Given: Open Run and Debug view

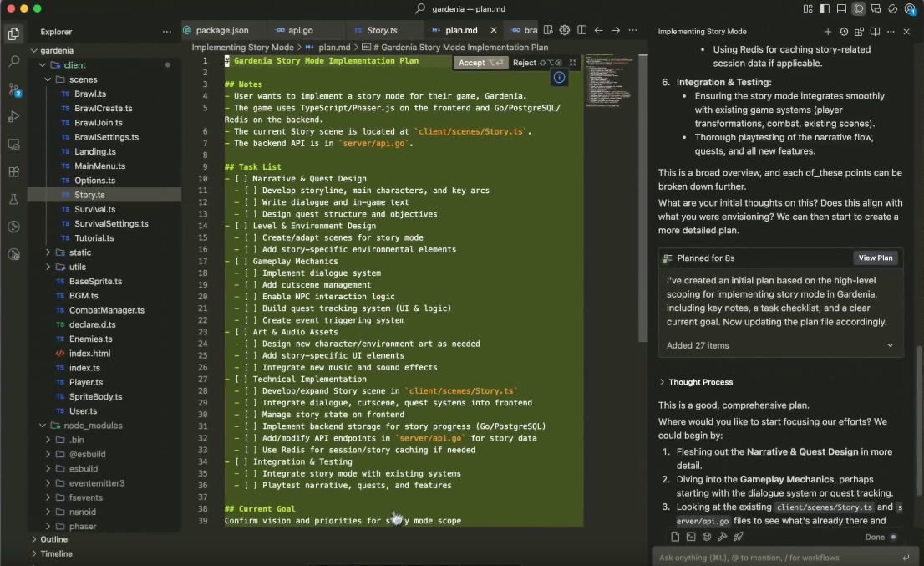Looking at the screenshot, I should pos(13,117).
